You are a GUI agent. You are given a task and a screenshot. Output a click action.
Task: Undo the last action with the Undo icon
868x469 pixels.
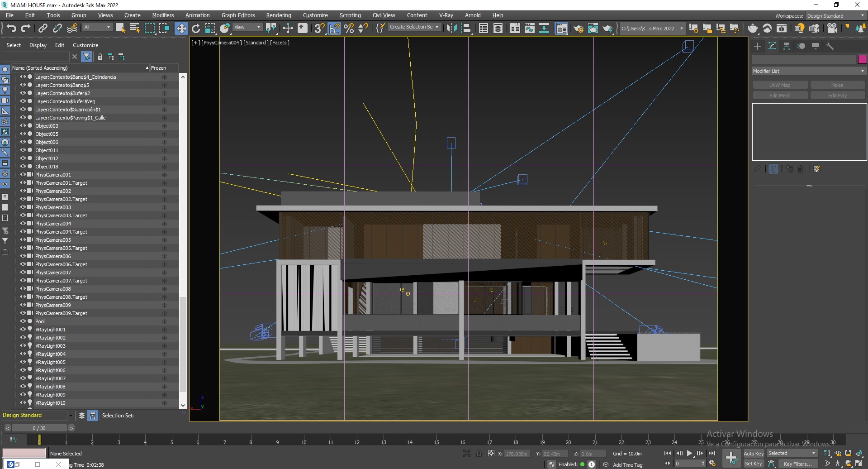click(x=11, y=29)
